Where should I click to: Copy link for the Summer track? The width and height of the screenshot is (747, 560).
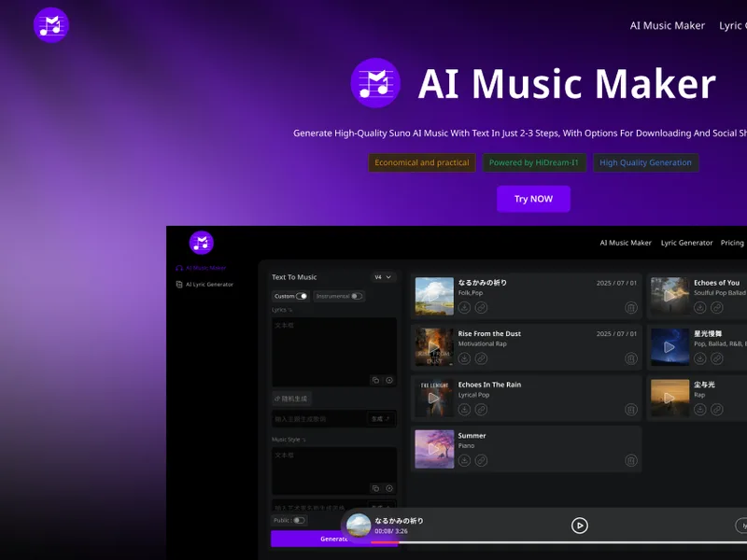coord(481,460)
